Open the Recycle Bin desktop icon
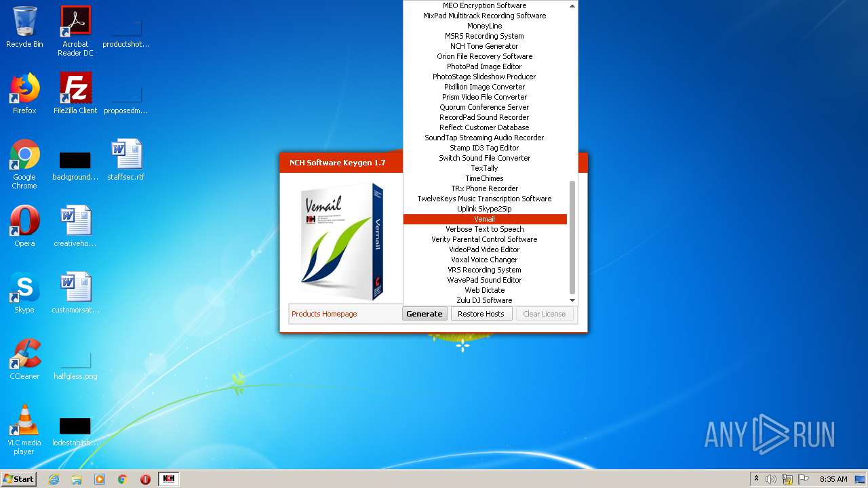Screen dimensions: 868x488 pos(24,27)
